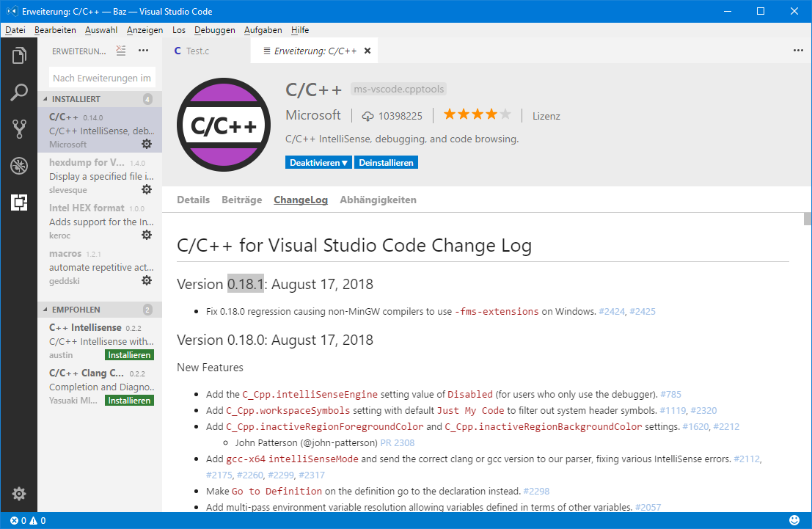Open more actions (...) in the Extensions panel

click(x=143, y=51)
